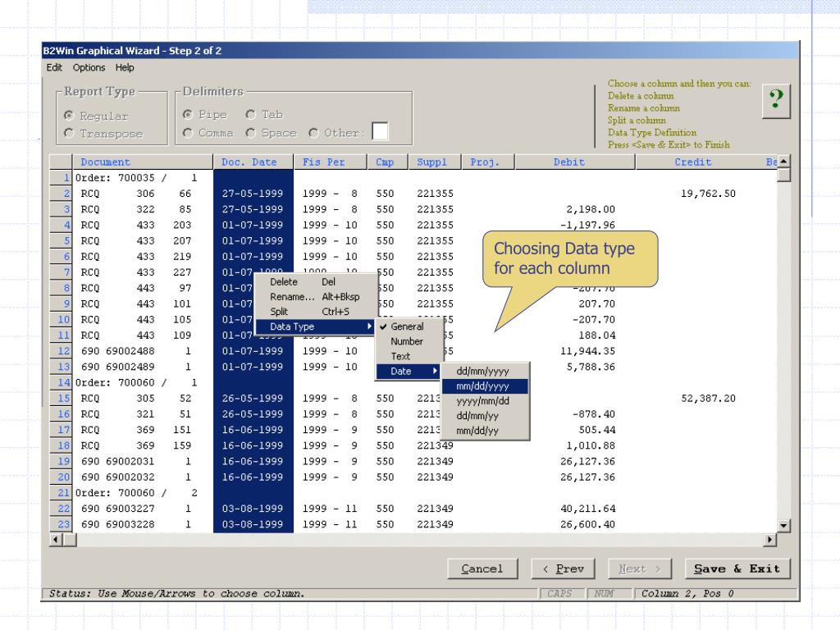840x630 pixels.
Task: Select the Fis Per column header
Action: tap(330, 162)
